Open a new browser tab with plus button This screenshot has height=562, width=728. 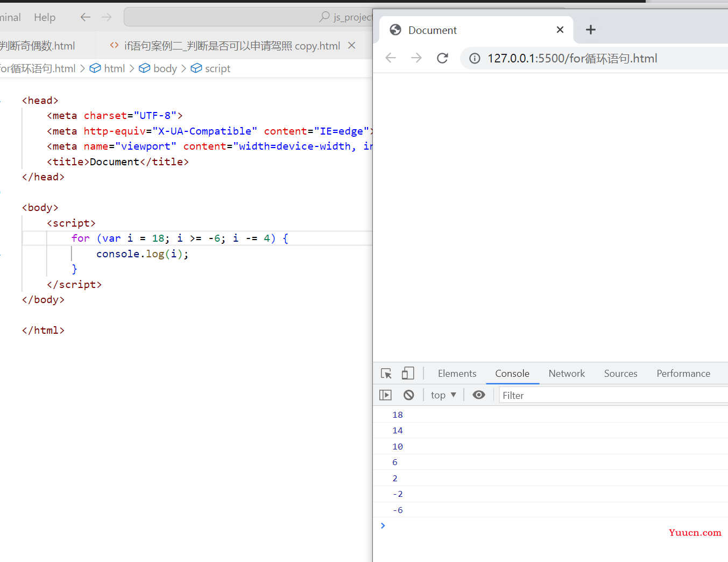(x=591, y=30)
